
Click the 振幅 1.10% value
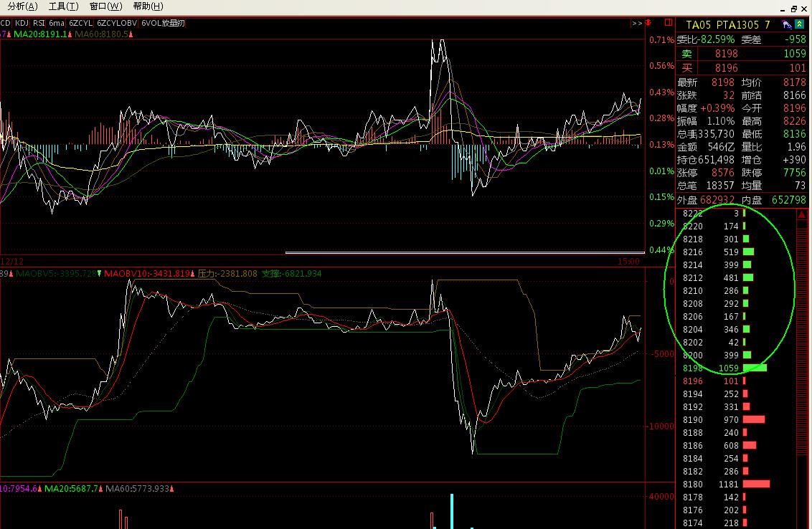(721, 121)
